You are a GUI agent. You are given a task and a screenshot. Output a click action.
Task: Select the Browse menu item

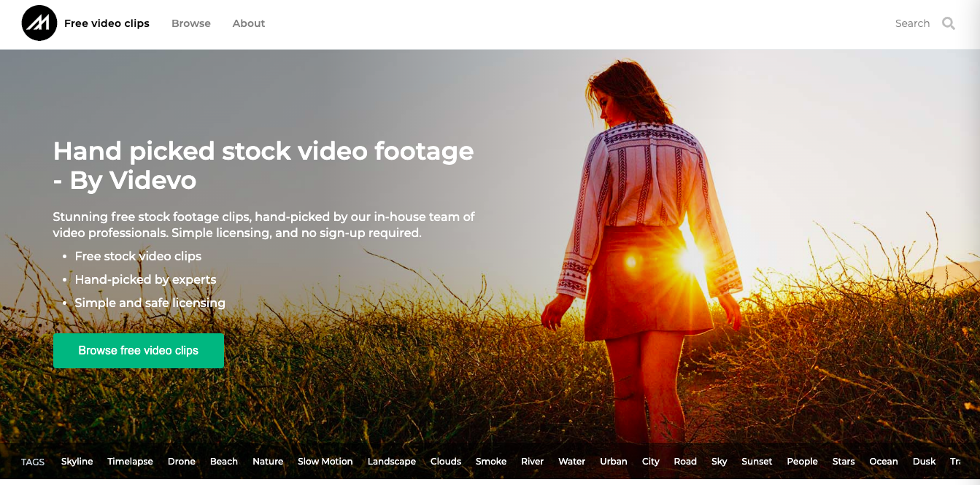click(190, 23)
